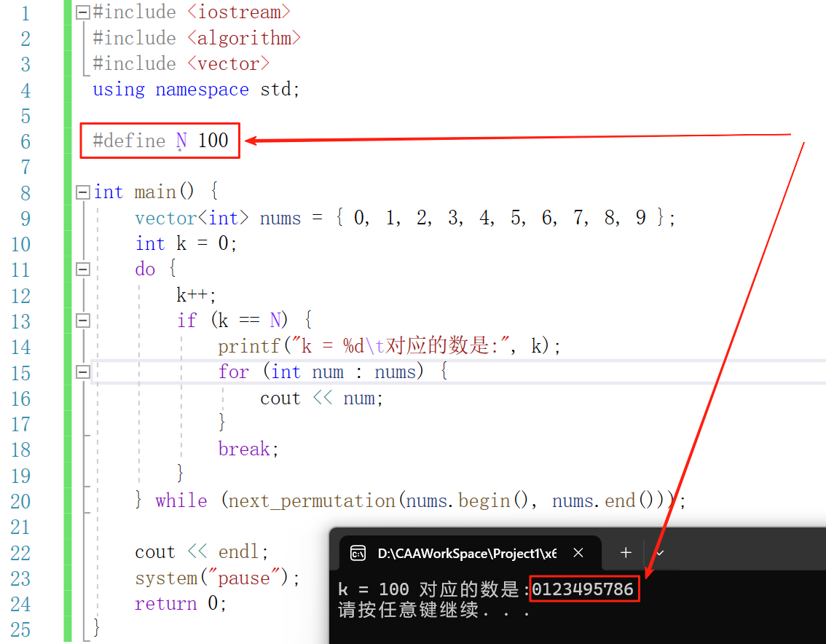The height and width of the screenshot is (644, 826).
Task: Click line number 13 in the gutter
Action: tap(20, 321)
